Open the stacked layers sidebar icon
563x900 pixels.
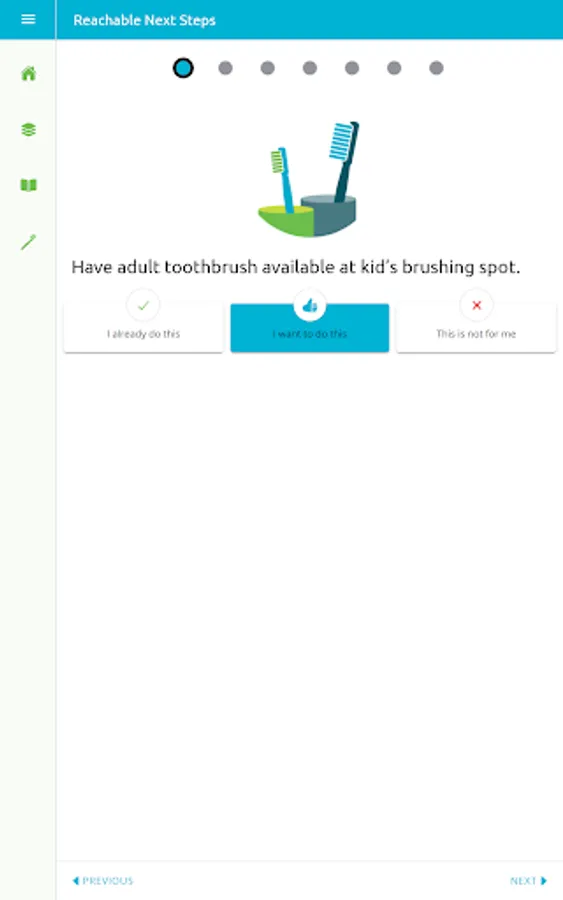[x=28, y=130]
